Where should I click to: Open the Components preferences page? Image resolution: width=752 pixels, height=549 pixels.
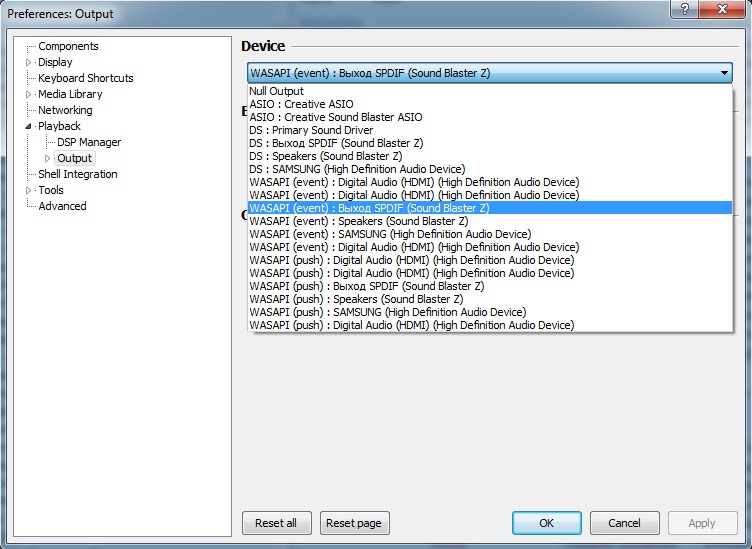click(x=68, y=46)
